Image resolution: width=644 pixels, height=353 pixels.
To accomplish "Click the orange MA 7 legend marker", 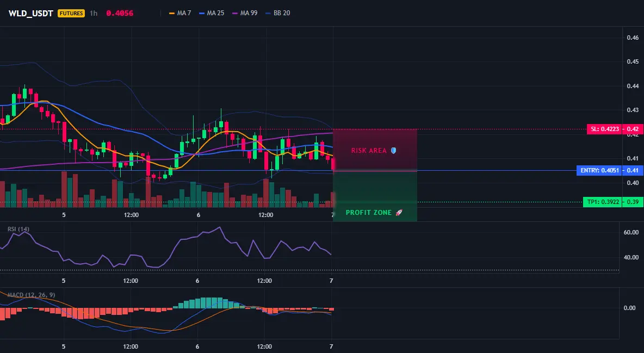I will [x=172, y=13].
